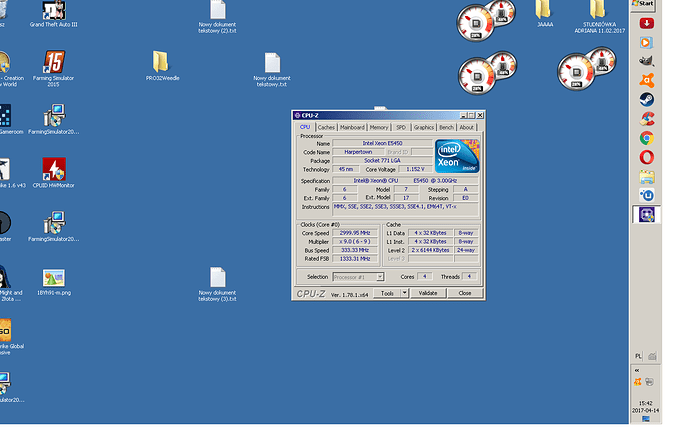
Task: Click the Specification field with E5450 @ 3.00GHz
Action: 405,181
